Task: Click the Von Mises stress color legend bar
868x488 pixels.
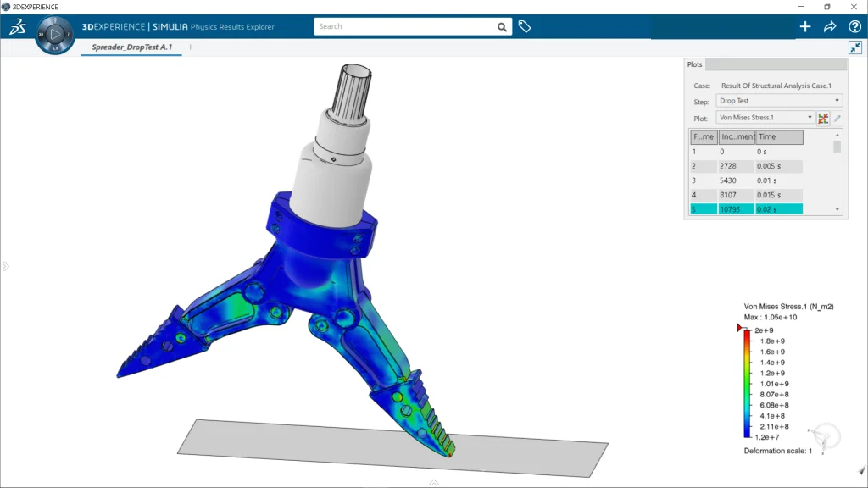Action: click(747, 384)
